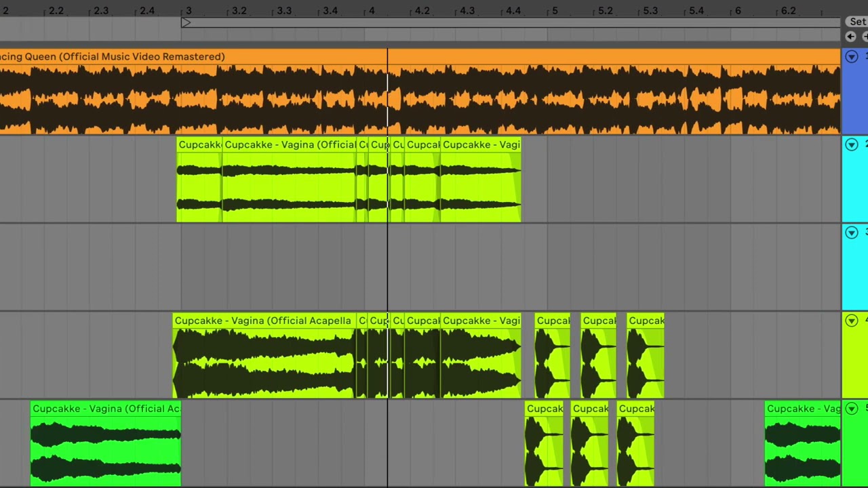The height and width of the screenshot is (488, 868).
Task: Click ruler position 6.2
Action: pos(788,11)
